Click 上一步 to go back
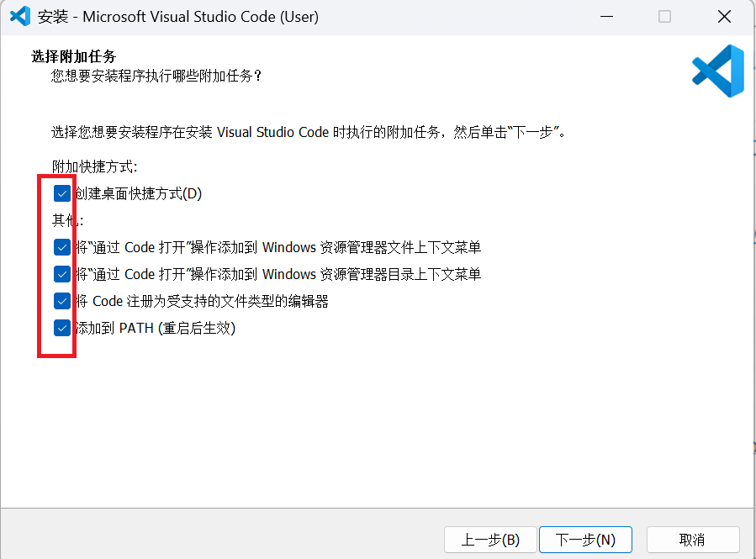756x559 pixels. pyautogui.click(x=490, y=540)
